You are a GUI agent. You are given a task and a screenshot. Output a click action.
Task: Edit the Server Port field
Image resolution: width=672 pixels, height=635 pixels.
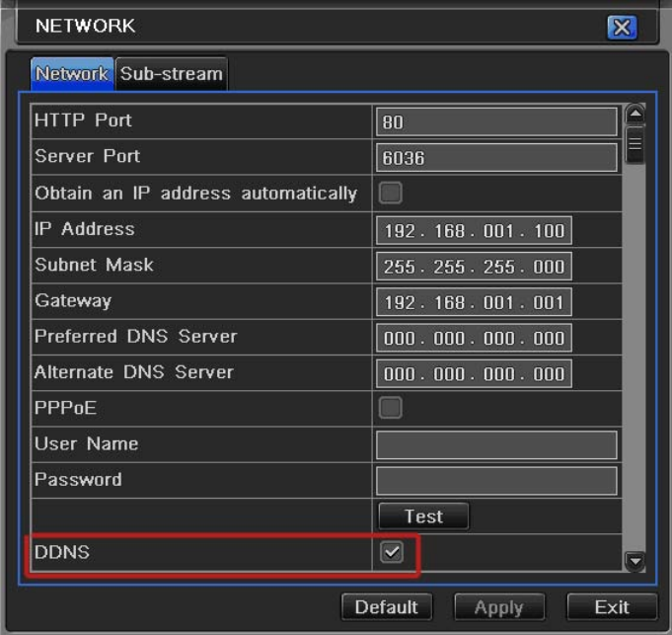[x=496, y=158]
